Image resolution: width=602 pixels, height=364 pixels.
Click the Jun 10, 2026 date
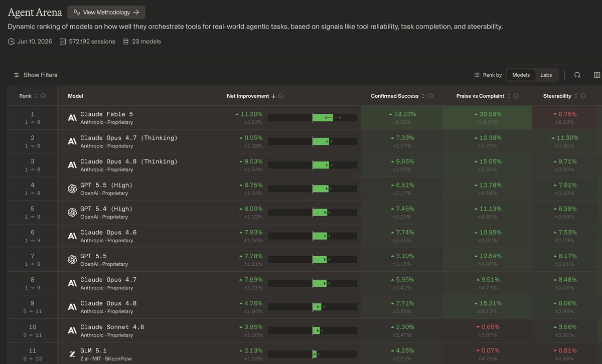tap(34, 42)
